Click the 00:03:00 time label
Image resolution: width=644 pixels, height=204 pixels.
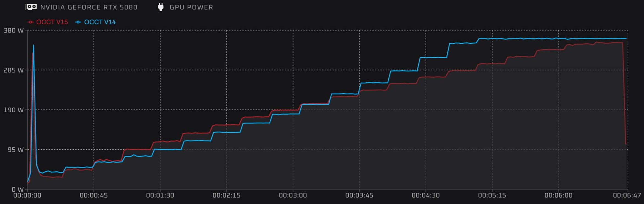click(293, 195)
